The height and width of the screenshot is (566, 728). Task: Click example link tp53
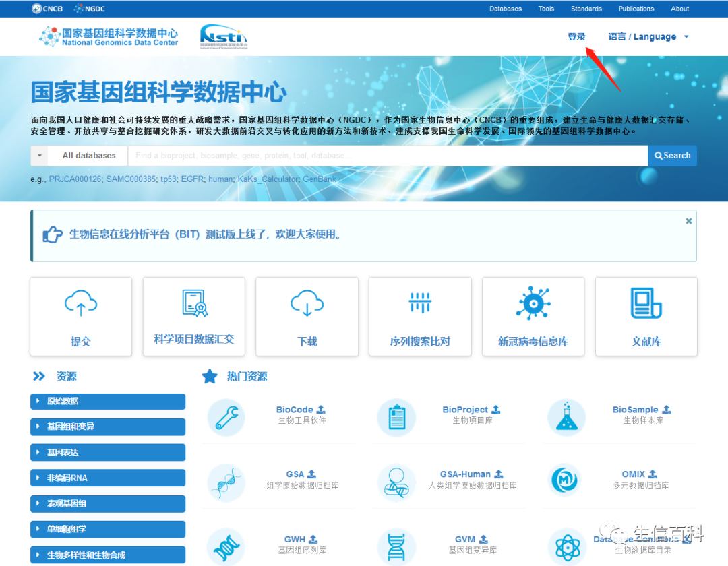coord(168,179)
